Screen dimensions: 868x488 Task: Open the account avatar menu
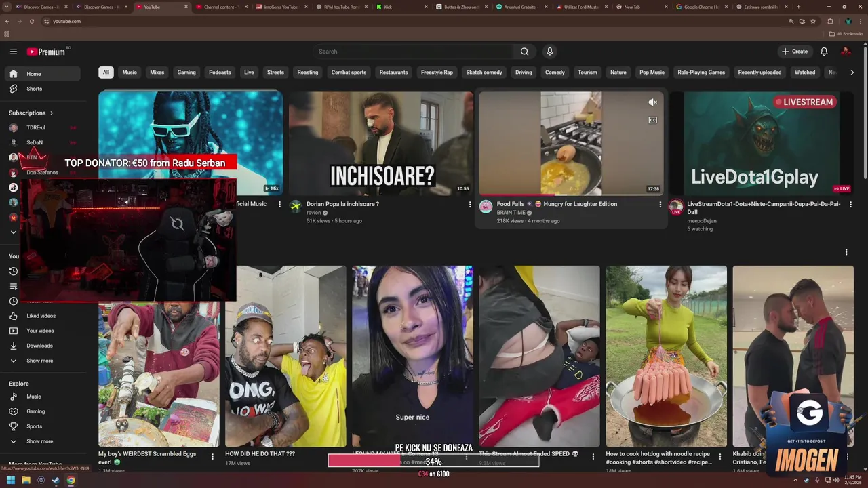pos(846,52)
